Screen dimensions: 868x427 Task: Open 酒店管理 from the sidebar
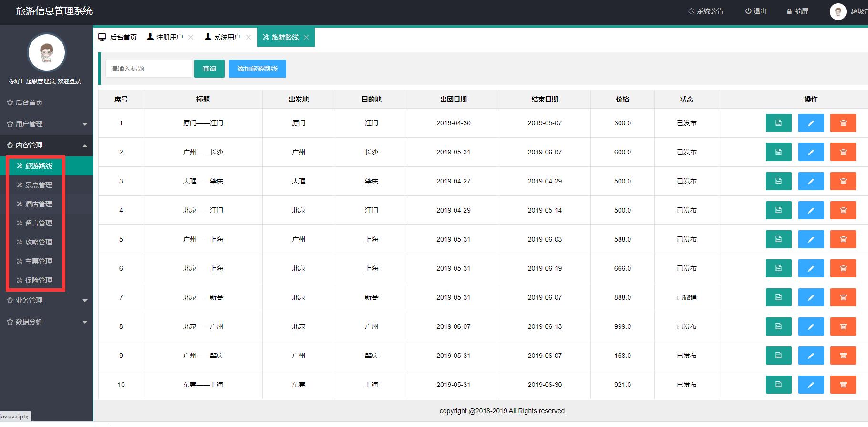pyautogui.click(x=46, y=204)
